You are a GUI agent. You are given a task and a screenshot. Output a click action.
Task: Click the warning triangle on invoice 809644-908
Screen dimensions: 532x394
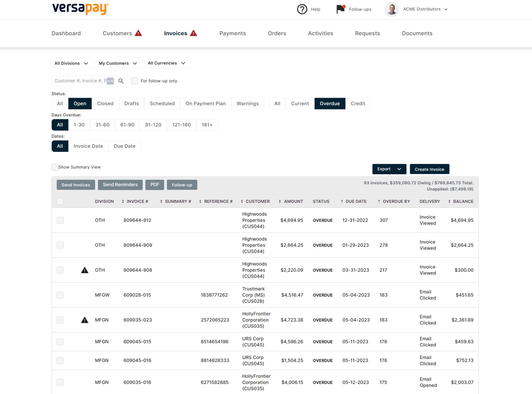pyautogui.click(x=84, y=270)
